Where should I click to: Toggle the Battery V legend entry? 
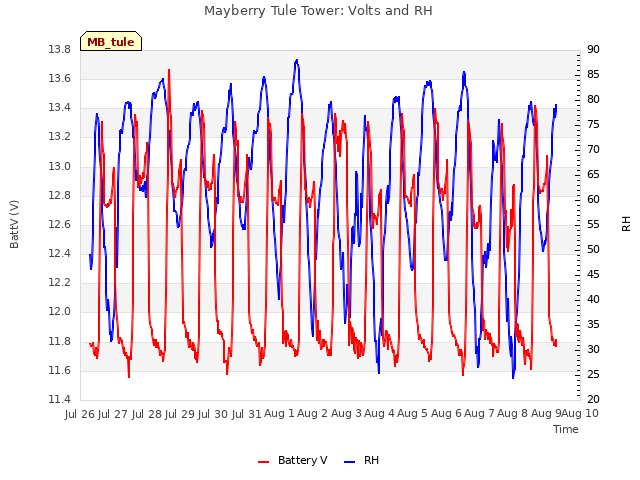click(x=292, y=460)
